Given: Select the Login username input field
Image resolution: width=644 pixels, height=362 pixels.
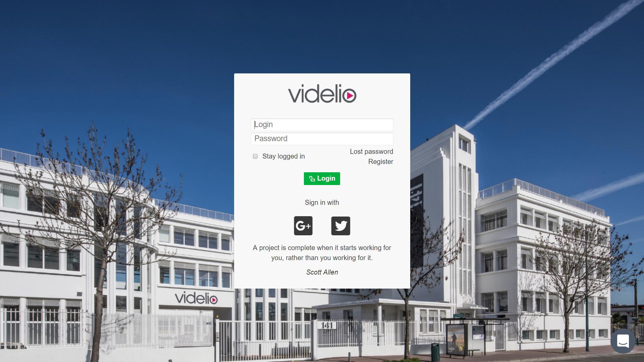Looking at the screenshot, I should coord(322,124).
